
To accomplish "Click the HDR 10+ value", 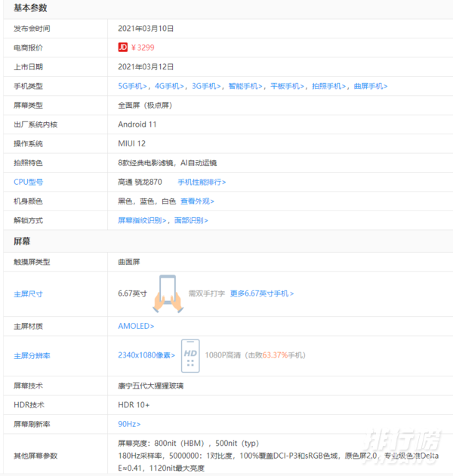I will pos(134,405).
